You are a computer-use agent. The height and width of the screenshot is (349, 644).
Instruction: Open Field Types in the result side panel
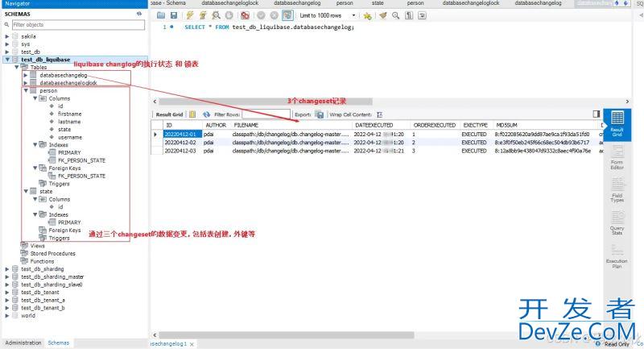coord(617,191)
